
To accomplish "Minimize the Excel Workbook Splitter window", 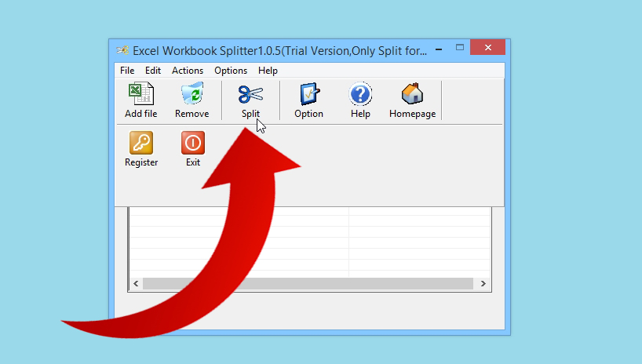I will point(439,49).
